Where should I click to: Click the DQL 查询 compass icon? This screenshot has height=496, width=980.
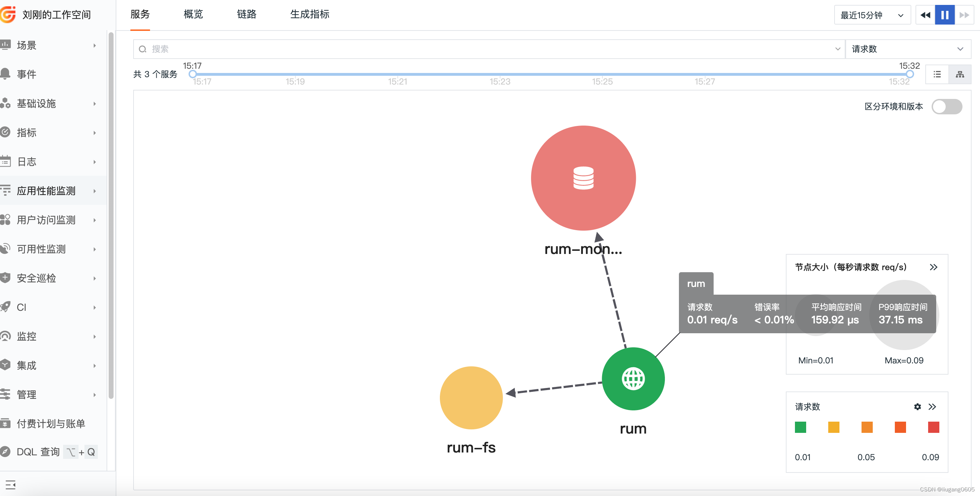[x=5, y=452]
